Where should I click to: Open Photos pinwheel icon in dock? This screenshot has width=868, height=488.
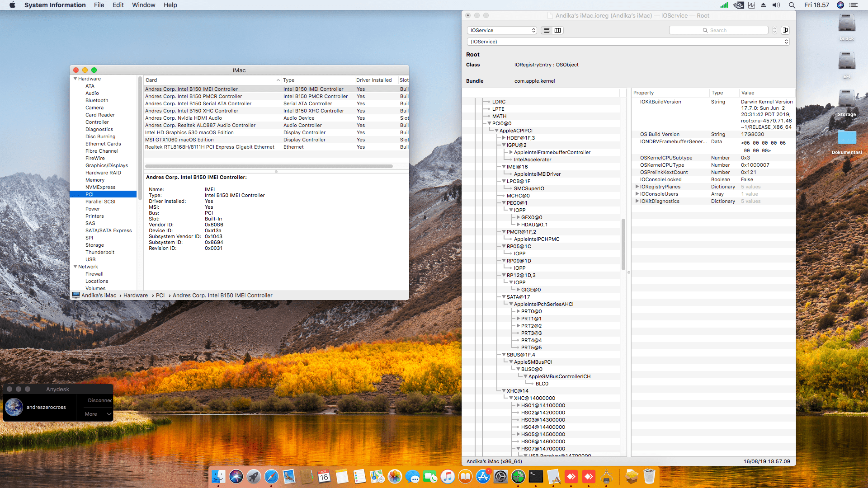[395, 476]
